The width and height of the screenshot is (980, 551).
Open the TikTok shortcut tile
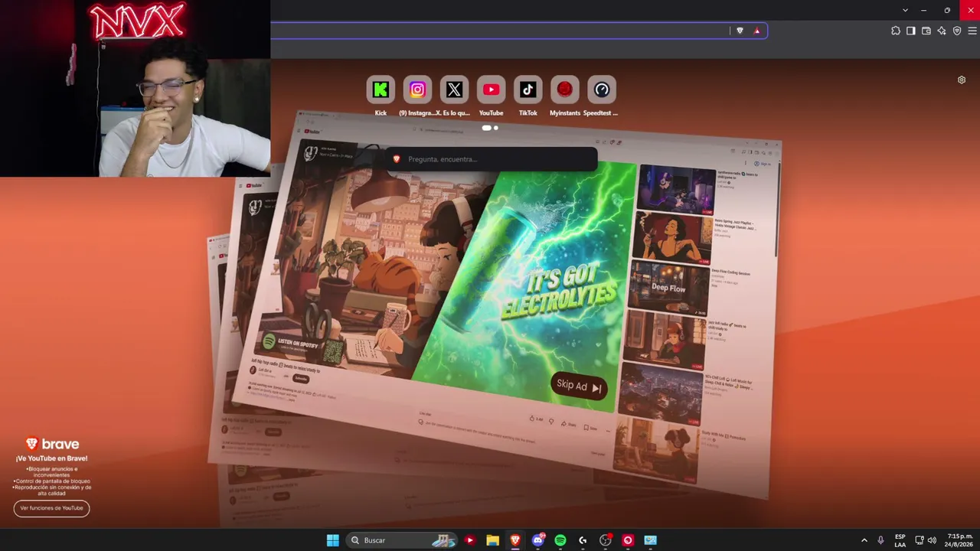point(528,90)
